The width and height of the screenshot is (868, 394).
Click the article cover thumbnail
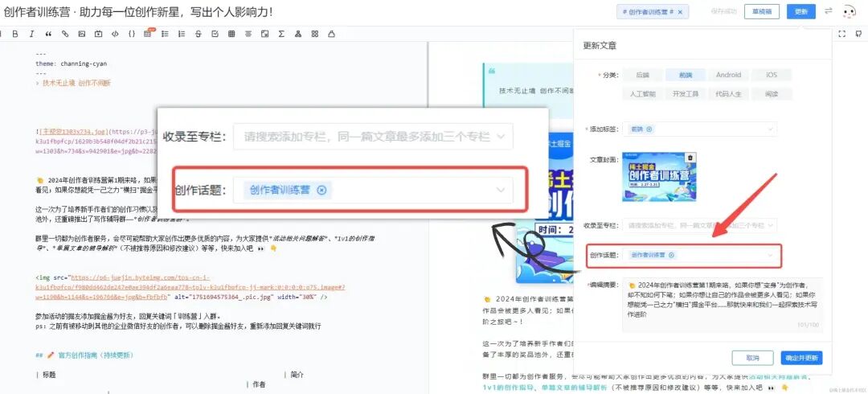click(659, 177)
